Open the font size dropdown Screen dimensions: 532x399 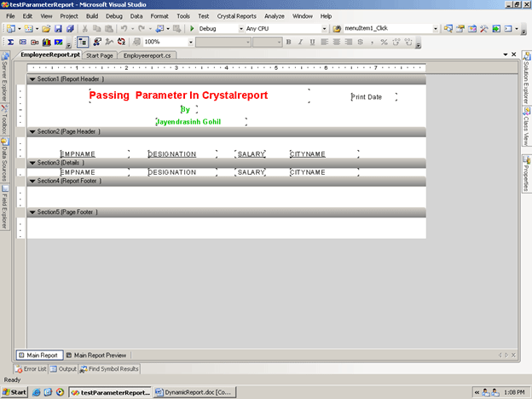pos(279,42)
